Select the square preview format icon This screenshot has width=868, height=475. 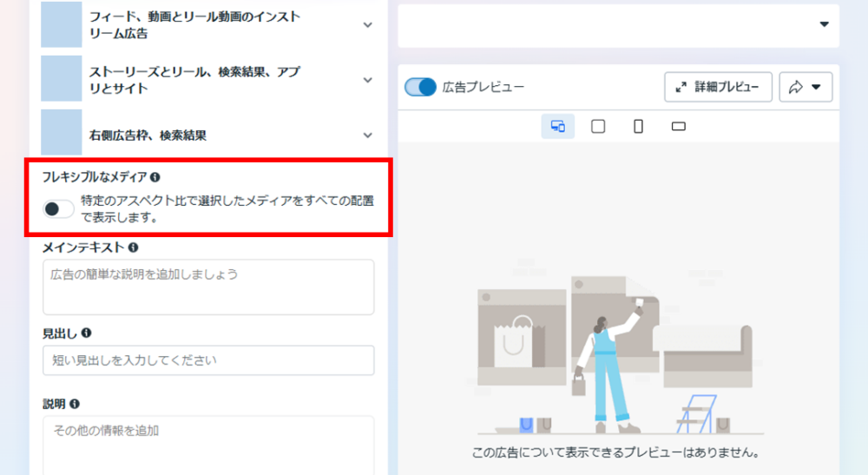pos(598,126)
